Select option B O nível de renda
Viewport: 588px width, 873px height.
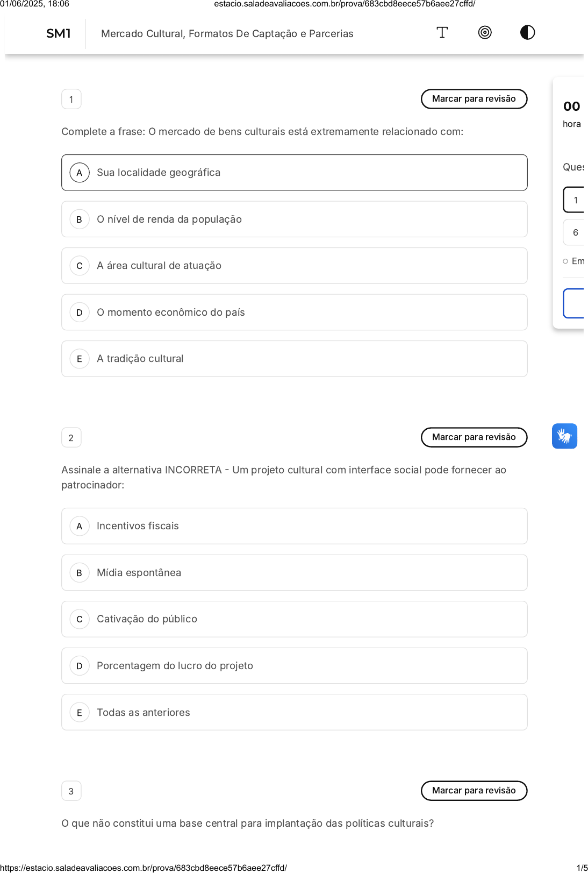294,219
